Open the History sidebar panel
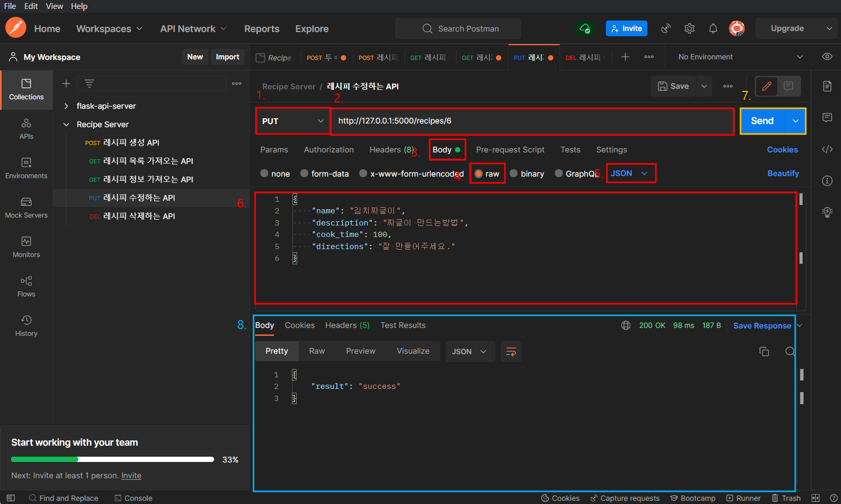 click(26, 326)
